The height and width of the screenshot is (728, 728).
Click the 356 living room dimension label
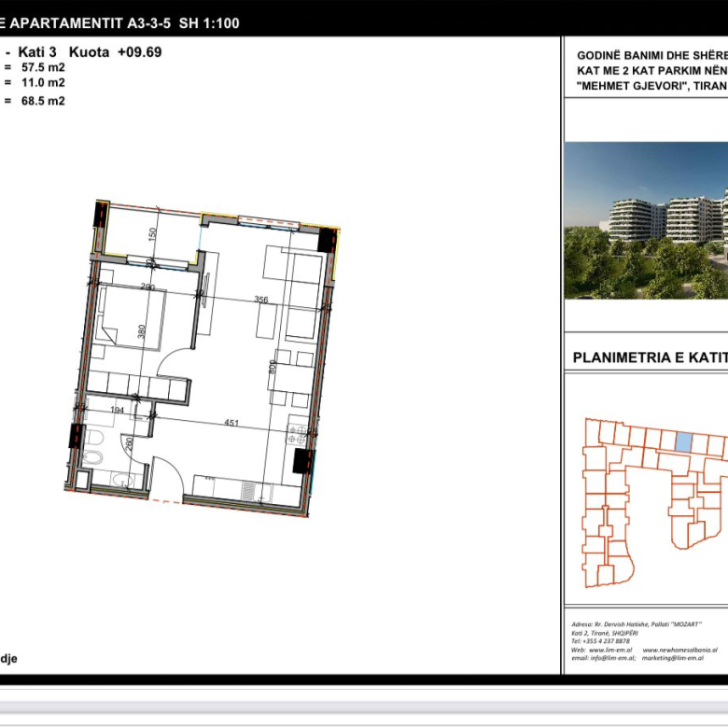tap(261, 300)
